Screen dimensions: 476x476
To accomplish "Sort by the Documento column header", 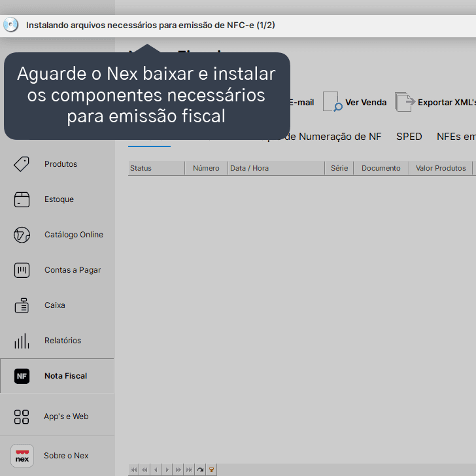I will pyautogui.click(x=381, y=168).
